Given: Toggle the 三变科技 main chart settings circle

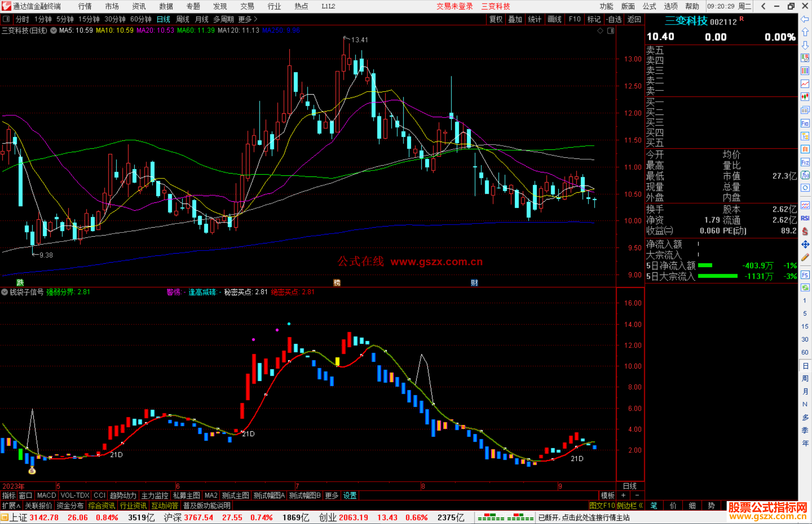Looking at the screenshot, I should pyautogui.click(x=53, y=30).
